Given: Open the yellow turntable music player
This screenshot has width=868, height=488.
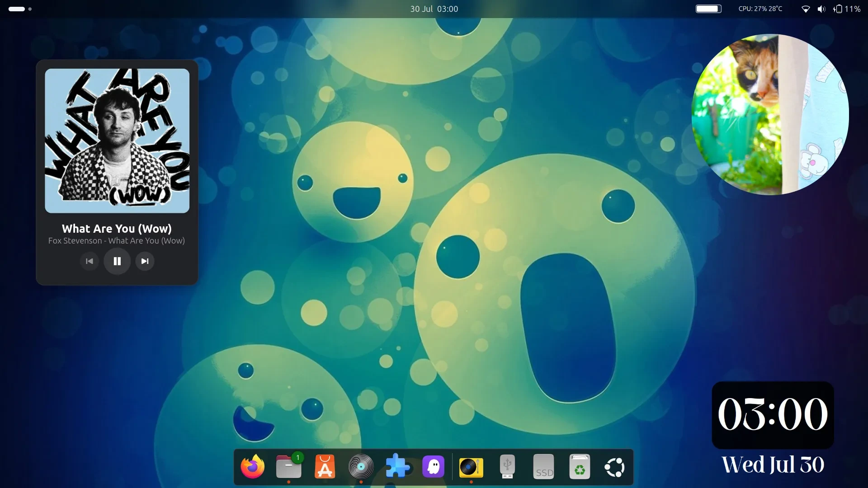Looking at the screenshot, I should 471,467.
